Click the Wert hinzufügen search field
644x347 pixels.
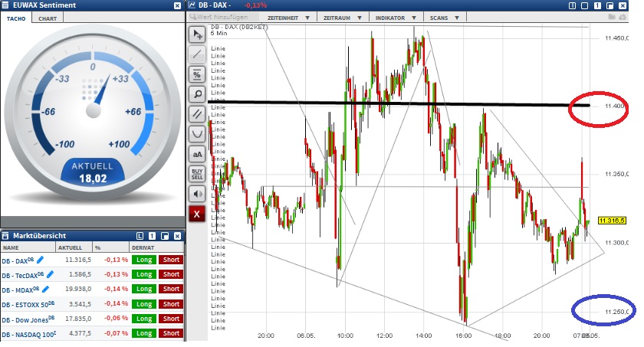(224, 17)
